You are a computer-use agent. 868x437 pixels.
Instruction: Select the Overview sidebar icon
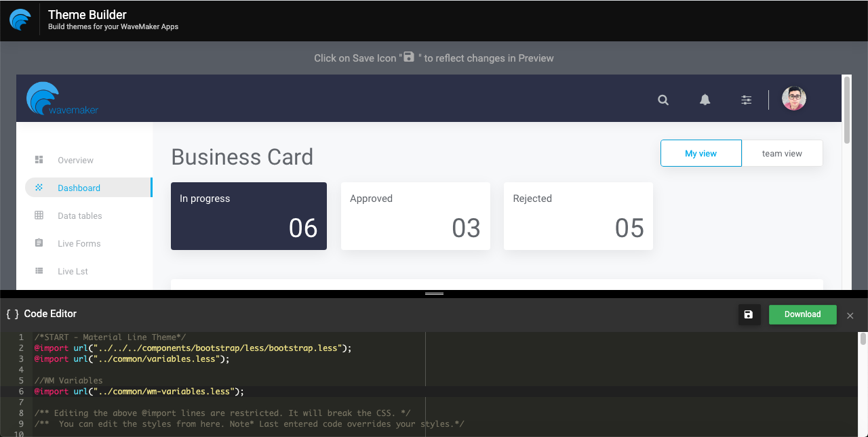pyautogui.click(x=39, y=160)
